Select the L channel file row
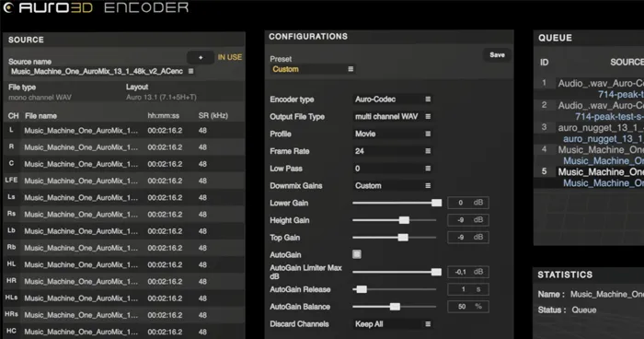This screenshot has width=644, height=339. click(124, 131)
